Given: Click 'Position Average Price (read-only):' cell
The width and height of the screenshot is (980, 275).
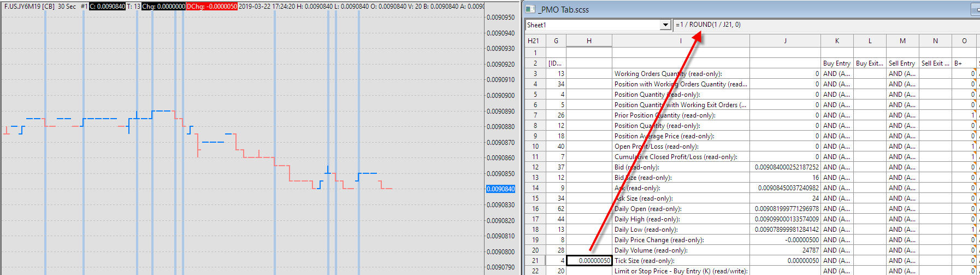Looking at the screenshot, I should 681,136.
